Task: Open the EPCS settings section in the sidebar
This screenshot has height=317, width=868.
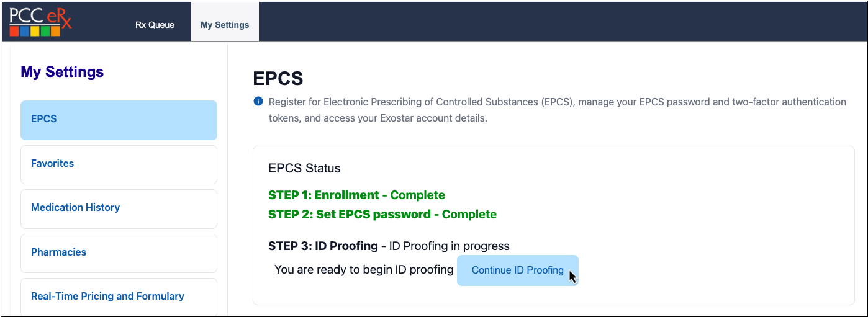Action: [119, 119]
